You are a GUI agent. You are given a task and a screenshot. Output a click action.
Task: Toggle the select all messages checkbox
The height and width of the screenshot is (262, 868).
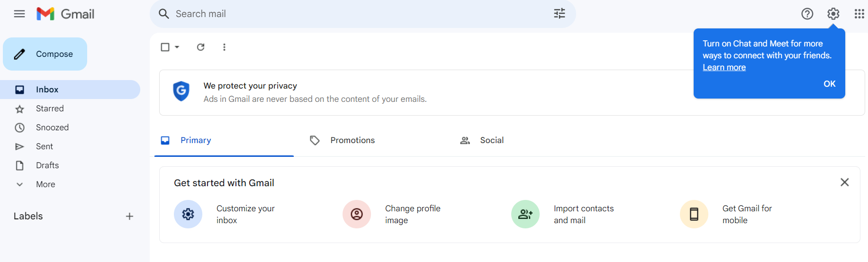tap(165, 47)
